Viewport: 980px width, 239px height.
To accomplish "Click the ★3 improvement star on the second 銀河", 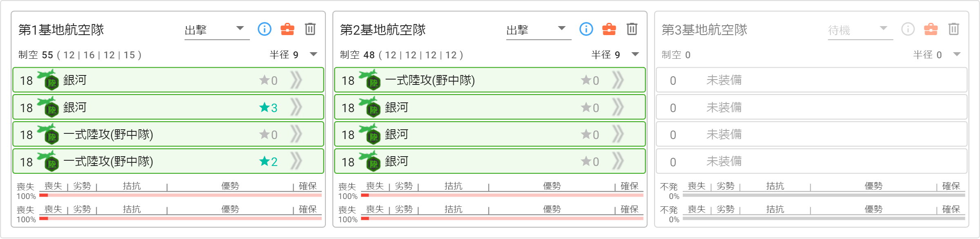I will tap(268, 108).
